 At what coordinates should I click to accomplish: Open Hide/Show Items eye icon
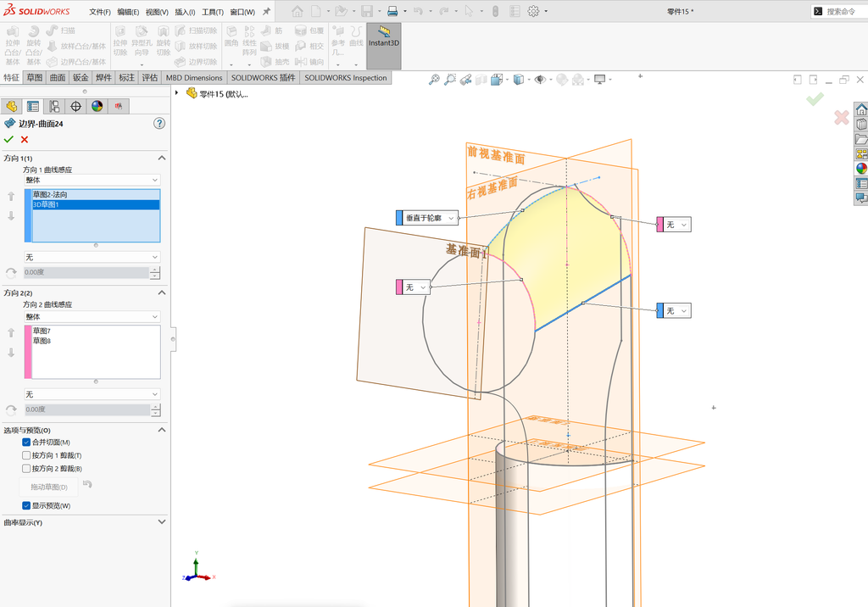[540, 80]
